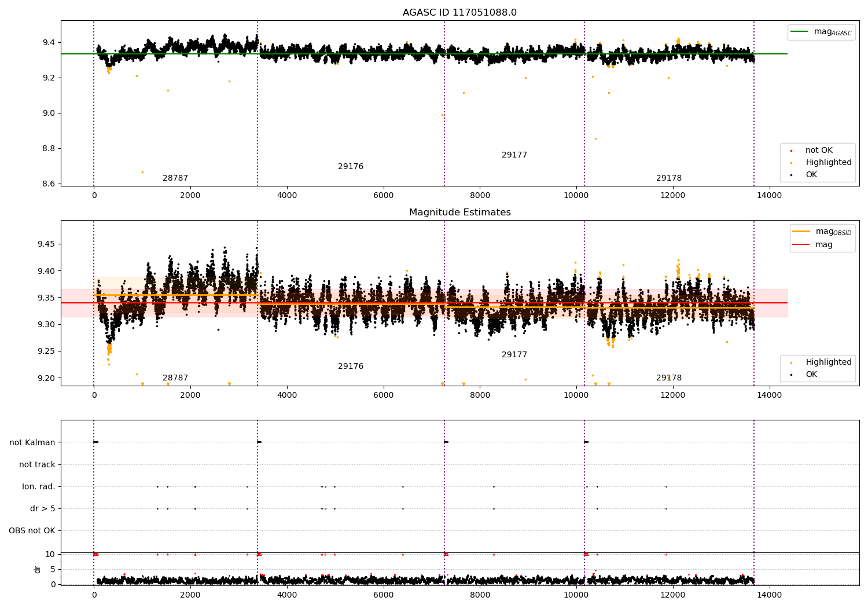
Task: Click the 9.45 y-axis tick label
Action: pyautogui.click(x=46, y=244)
